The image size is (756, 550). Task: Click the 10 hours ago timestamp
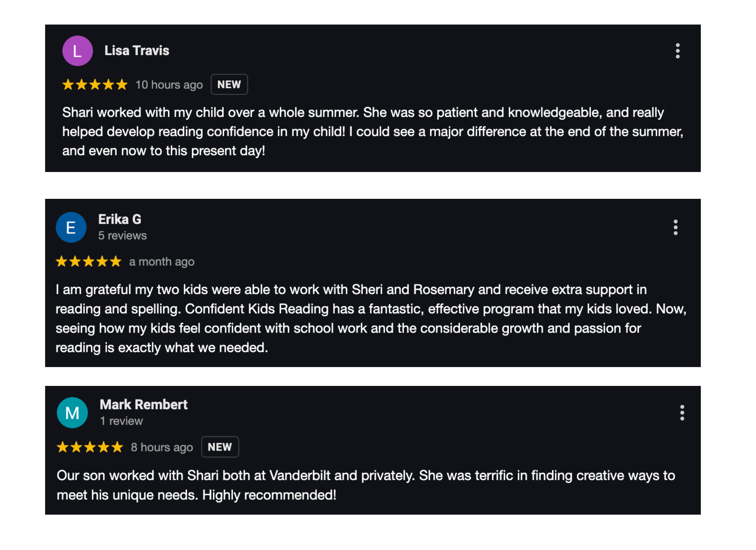[x=169, y=85]
